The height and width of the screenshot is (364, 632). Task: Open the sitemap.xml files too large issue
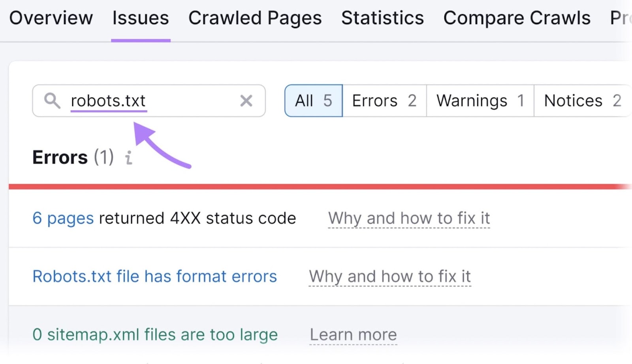(x=155, y=334)
